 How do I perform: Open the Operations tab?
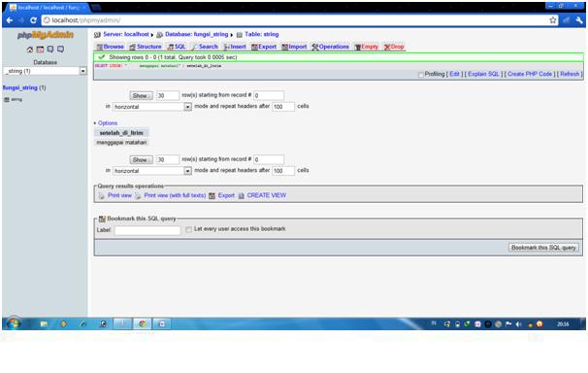[x=330, y=47]
